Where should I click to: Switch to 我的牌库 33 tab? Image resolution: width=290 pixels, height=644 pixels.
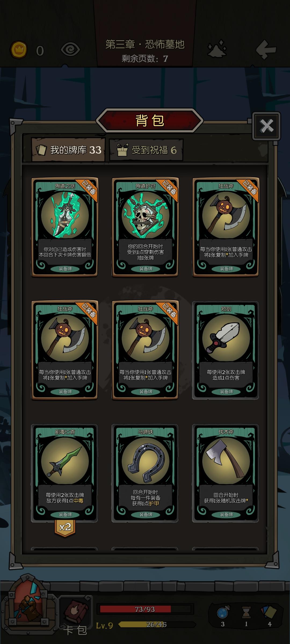click(x=68, y=150)
